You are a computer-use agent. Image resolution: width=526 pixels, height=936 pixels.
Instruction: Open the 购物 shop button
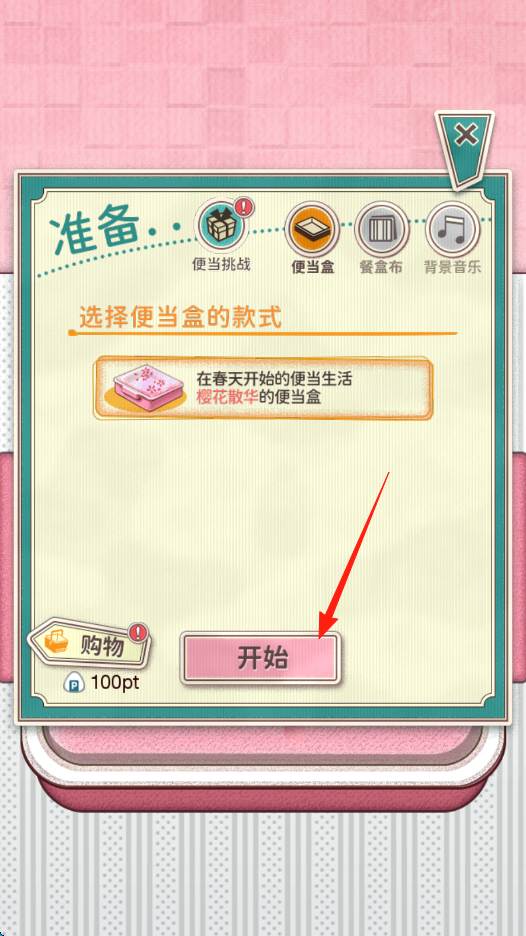90,644
